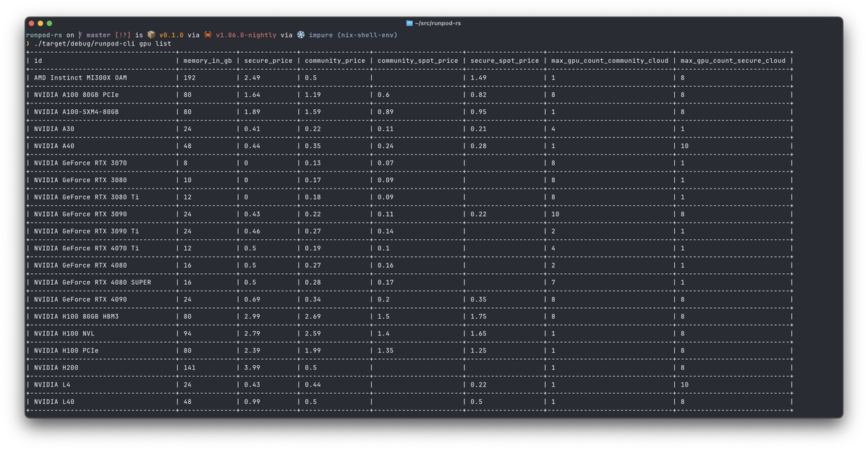Click the master branch name in the prompt
Image resolution: width=868 pixels, height=451 pixels.
pyautogui.click(x=98, y=35)
